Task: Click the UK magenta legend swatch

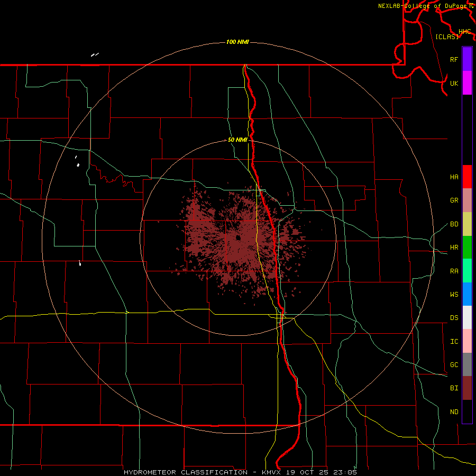Action: 467,83
